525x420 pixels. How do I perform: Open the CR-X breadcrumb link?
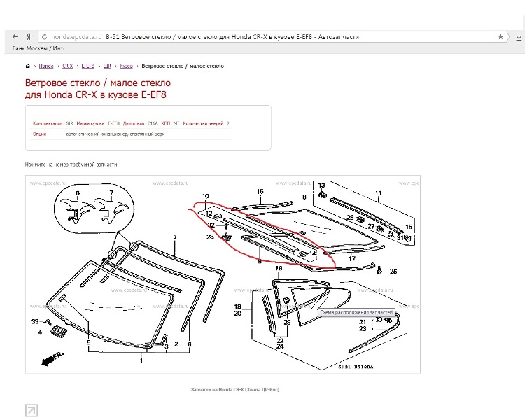68,66
